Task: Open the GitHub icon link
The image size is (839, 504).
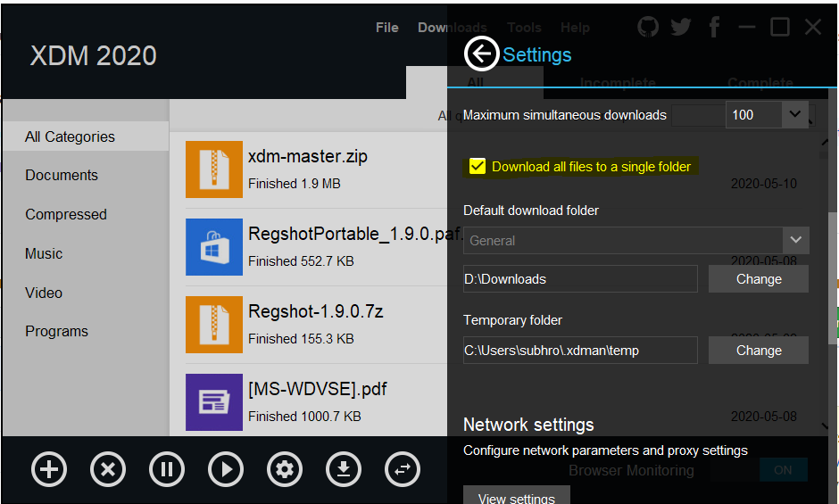Action: pos(648,26)
